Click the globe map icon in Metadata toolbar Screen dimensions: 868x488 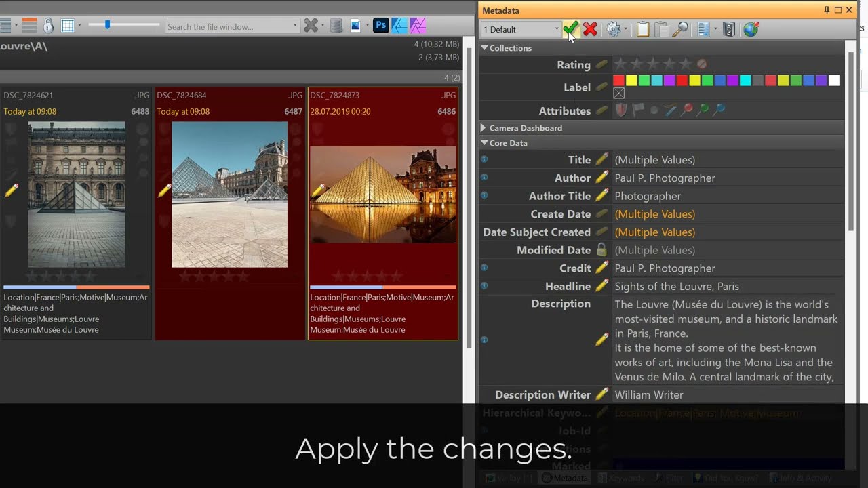(x=751, y=29)
